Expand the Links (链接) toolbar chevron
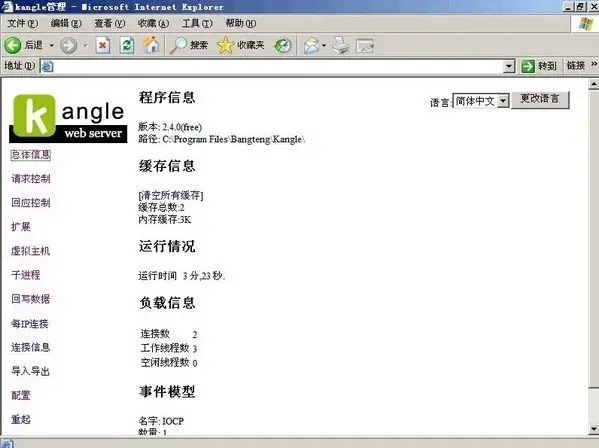The image size is (599, 448). [594, 65]
